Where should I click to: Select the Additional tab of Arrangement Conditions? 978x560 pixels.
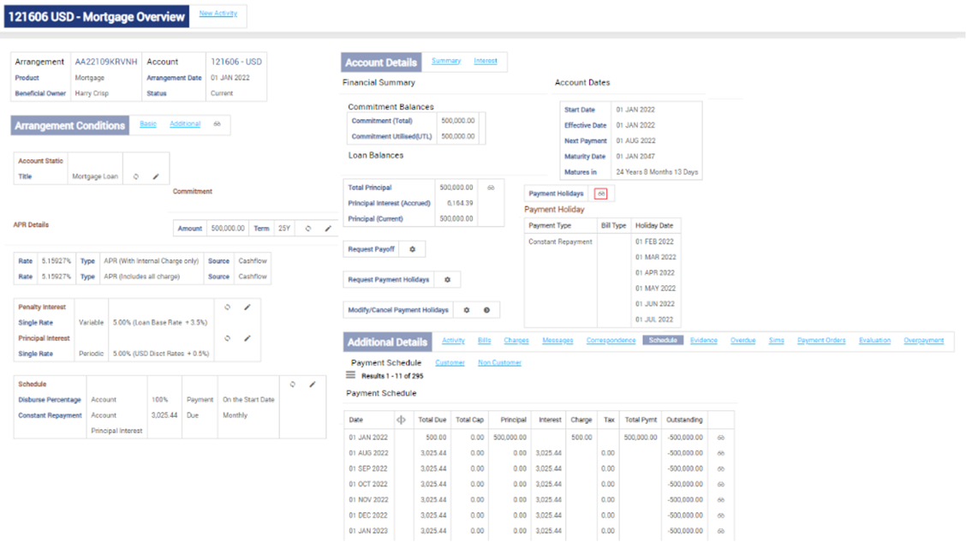[x=185, y=124]
